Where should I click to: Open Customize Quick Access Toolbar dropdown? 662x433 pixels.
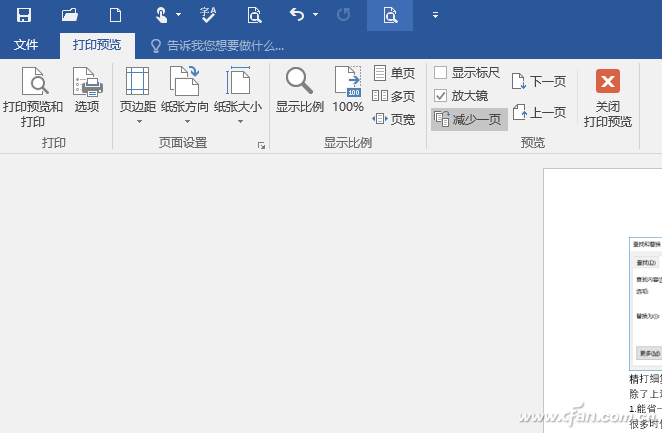click(435, 15)
